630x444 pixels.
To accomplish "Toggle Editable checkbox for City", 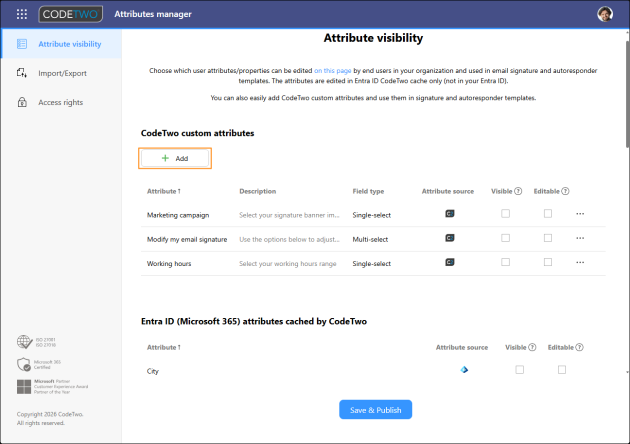I will click(x=562, y=370).
